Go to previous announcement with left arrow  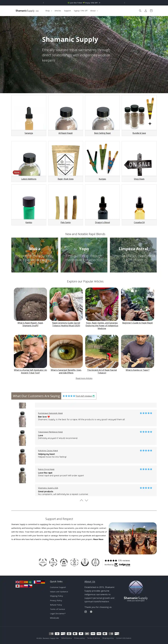[x=43, y=3]
